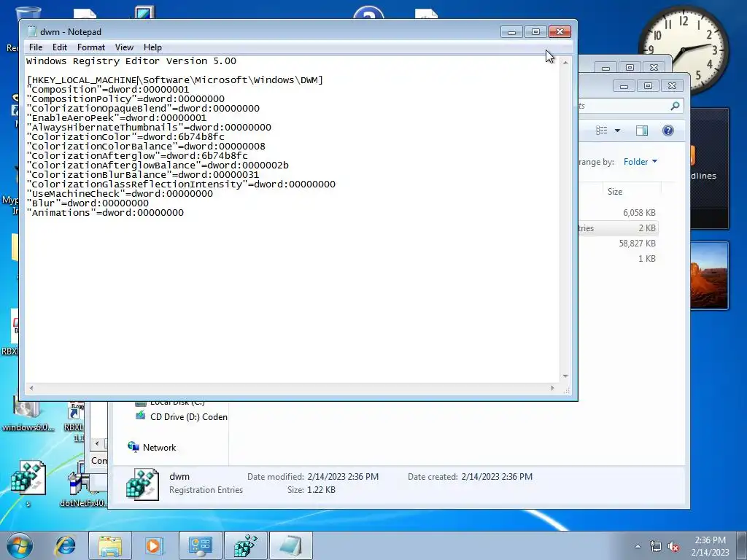
Task: Select the Registration Entries row of 2 KB
Action: pyautogui.click(x=619, y=228)
